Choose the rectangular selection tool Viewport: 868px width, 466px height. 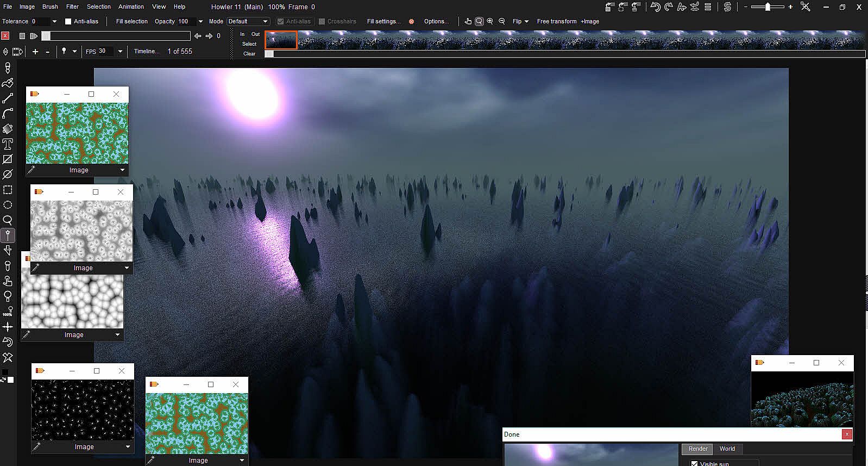pyautogui.click(x=8, y=190)
